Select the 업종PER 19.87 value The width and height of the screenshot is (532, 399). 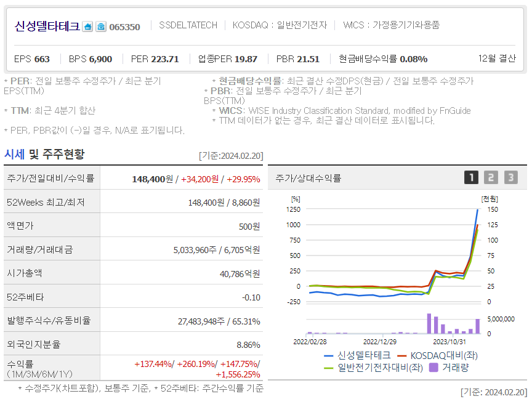(228, 59)
